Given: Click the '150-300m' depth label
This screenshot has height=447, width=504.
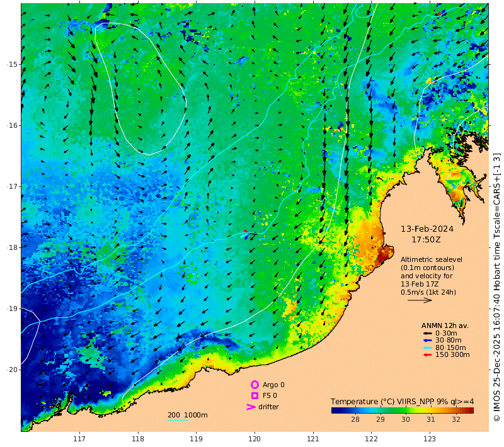Looking at the screenshot, I should [x=452, y=355].
